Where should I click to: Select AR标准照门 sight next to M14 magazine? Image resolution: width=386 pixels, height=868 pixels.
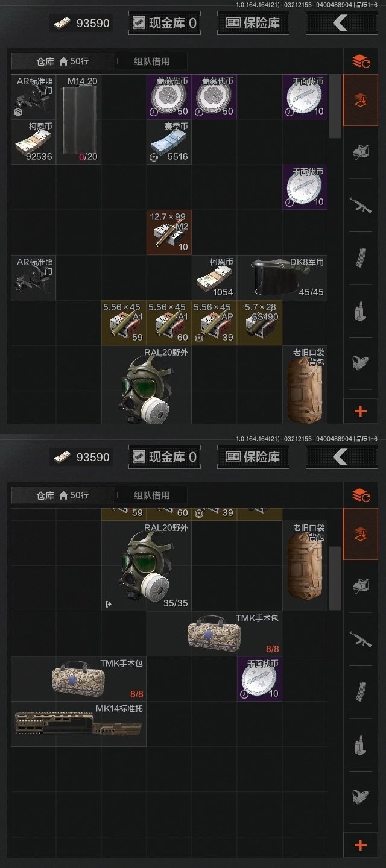tap(34, 97)
